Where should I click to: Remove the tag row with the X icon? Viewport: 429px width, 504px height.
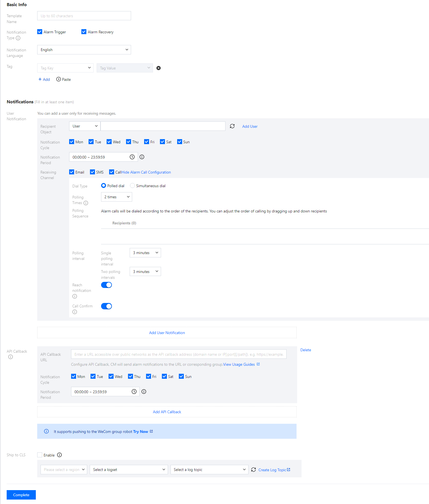159,68
